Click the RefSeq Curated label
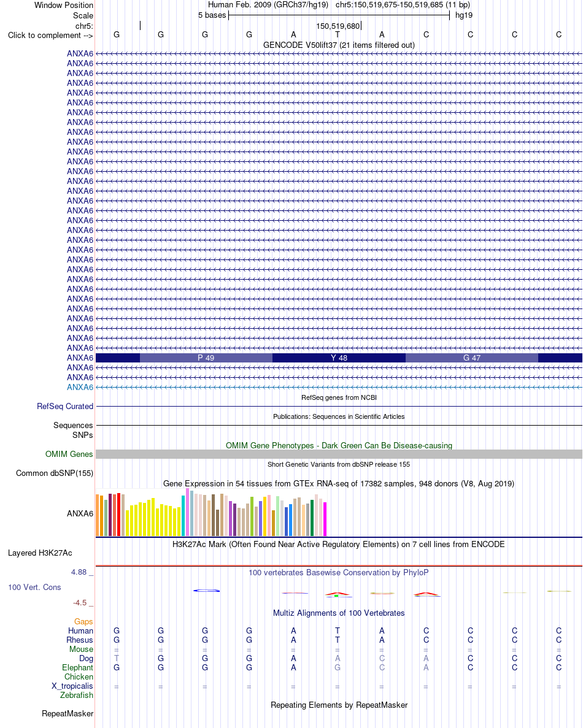The height and width of the screenshot is (728, 583). pos(65,406)
